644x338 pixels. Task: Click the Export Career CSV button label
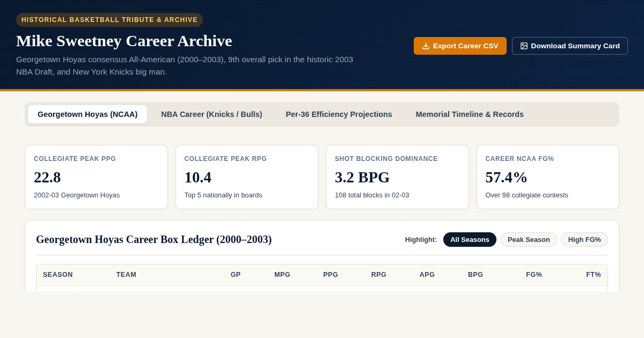tap(466, 46)
